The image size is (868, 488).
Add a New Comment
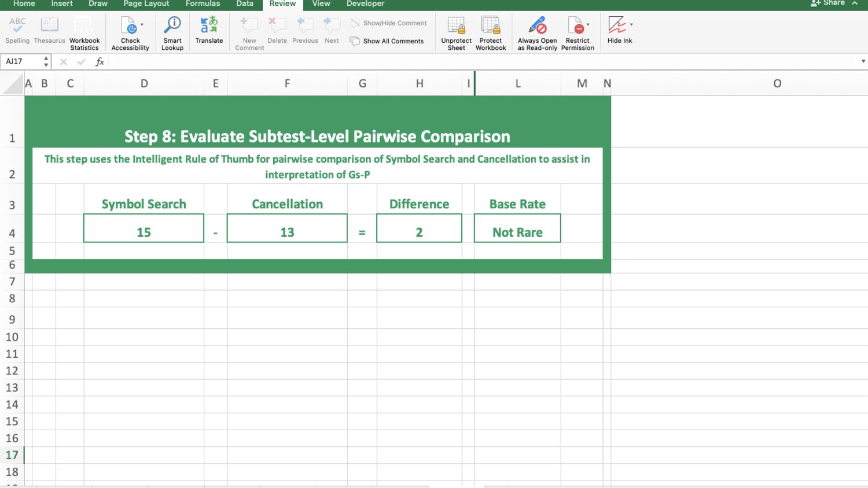click(249, 34)
